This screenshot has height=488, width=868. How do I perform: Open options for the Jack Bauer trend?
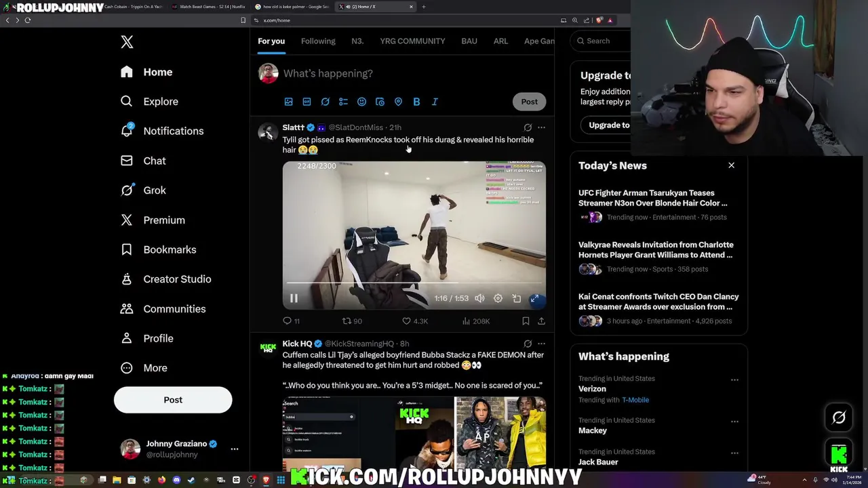734,453
